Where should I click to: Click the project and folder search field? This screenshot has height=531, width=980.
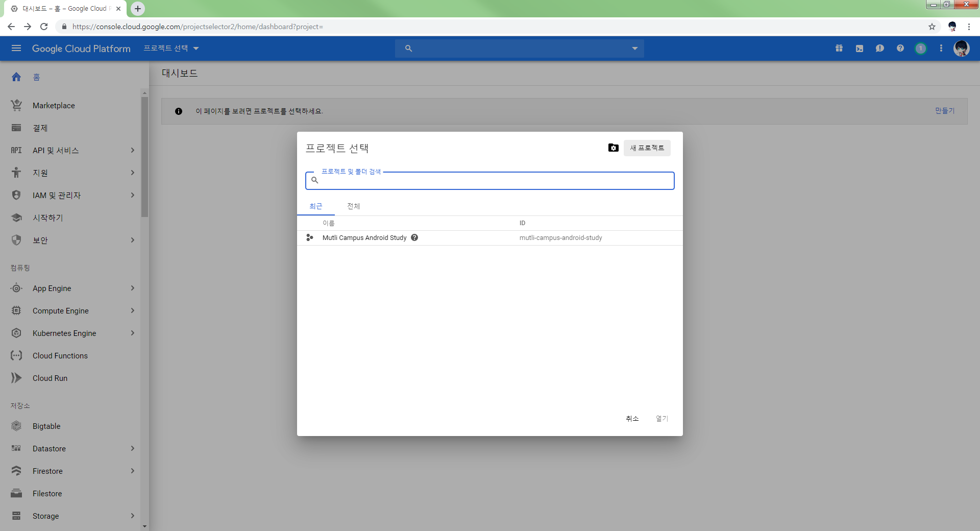point(490,180)
